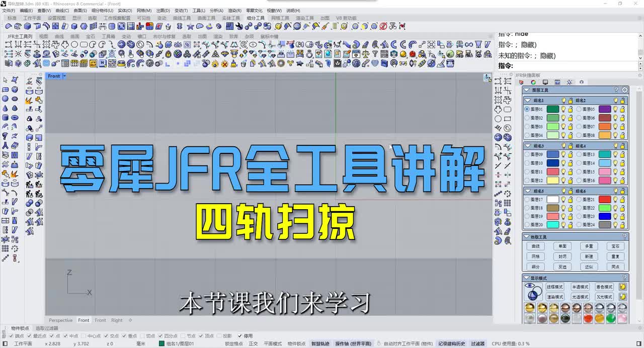Toggle the 中点 osnap checkbox

pos(66,336)
